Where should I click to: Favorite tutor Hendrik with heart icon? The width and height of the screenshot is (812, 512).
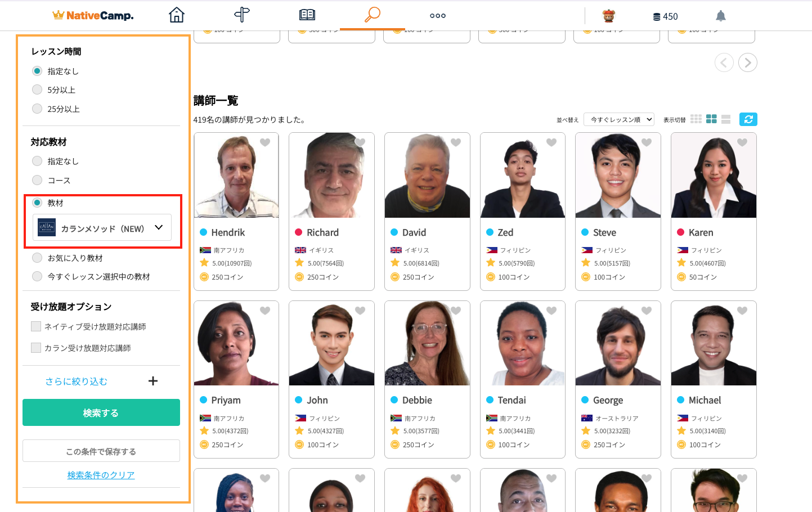(x=265, y=143)
